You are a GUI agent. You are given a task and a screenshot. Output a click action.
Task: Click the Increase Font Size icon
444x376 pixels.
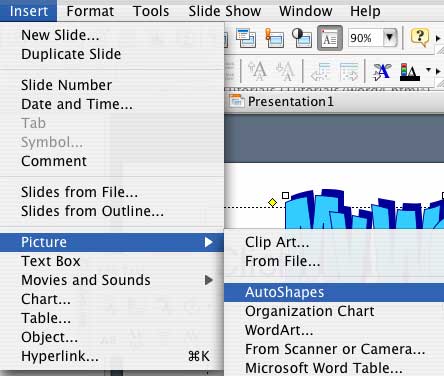(x=257, y=71)
